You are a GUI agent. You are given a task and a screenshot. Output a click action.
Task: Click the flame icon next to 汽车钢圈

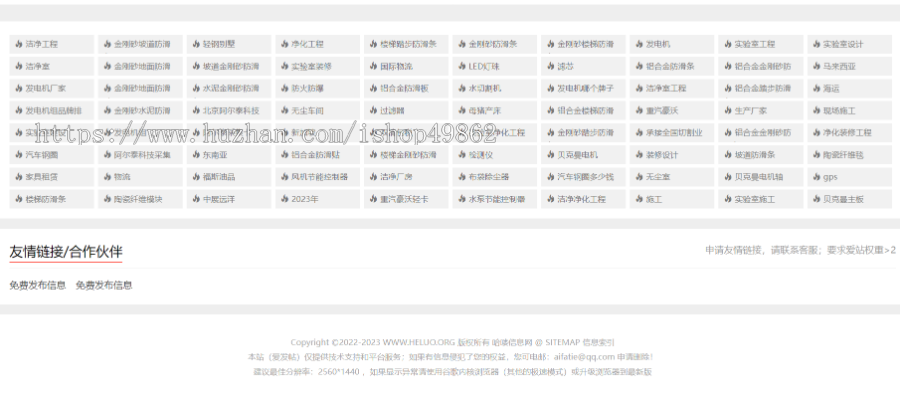[x=18, y=155]
